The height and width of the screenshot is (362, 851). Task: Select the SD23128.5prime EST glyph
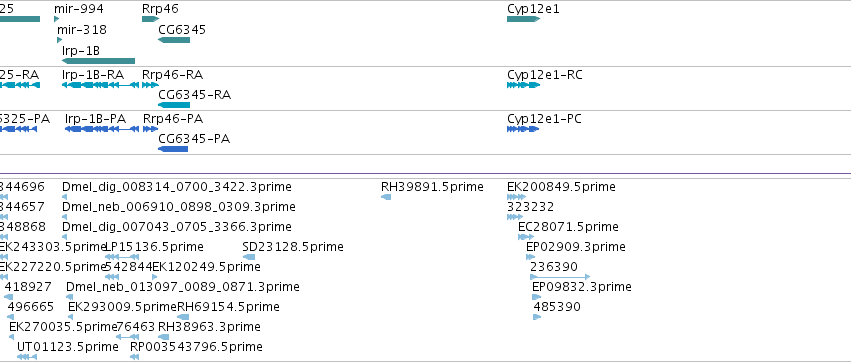[249, 257]
